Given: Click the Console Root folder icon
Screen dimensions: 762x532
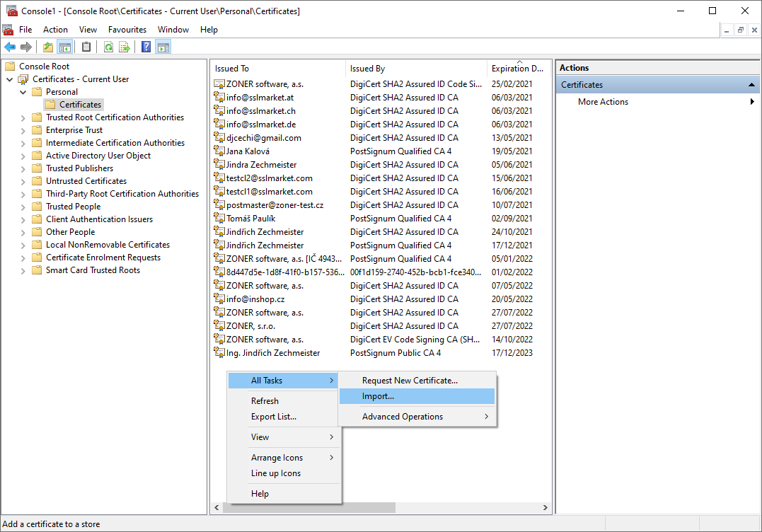Looking at the screenshot, I should pos(10,66).
